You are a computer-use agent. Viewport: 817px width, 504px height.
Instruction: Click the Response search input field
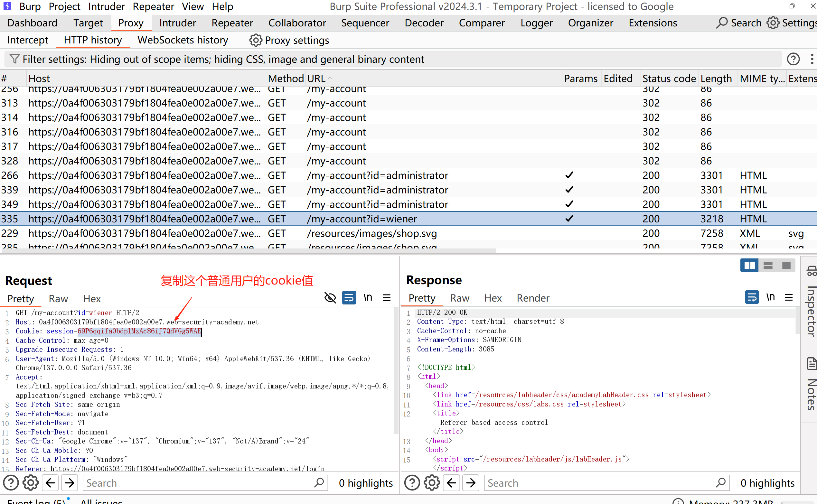[x=600, y=483]
